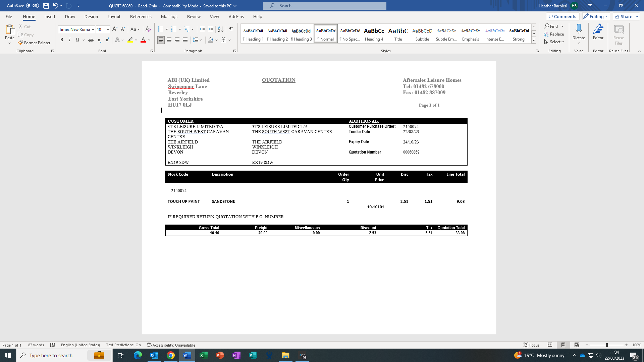This screenshot has height=362, width=644.
Task: Click the Dictate microphone icon
Action: pos(579,29)
